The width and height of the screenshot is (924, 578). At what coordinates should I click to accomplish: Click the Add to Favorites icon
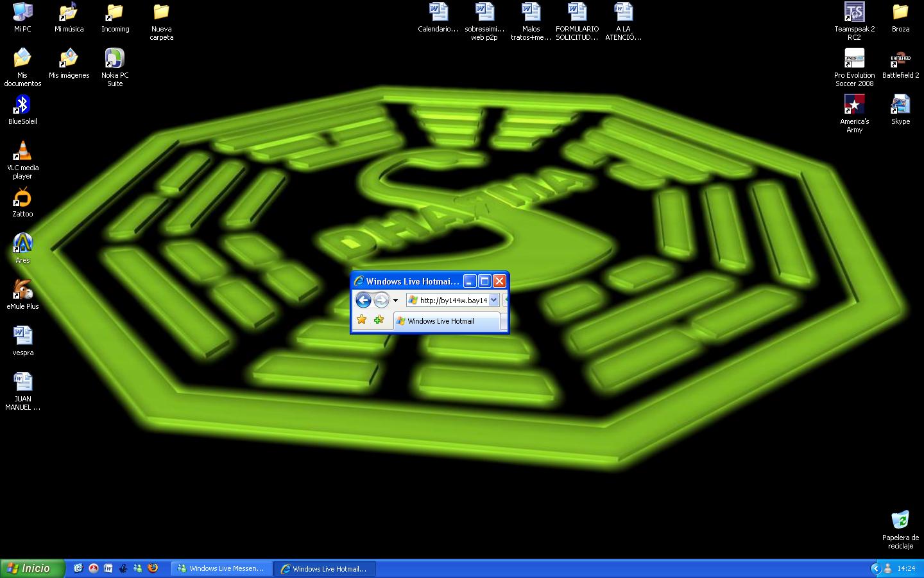point(379,320)
